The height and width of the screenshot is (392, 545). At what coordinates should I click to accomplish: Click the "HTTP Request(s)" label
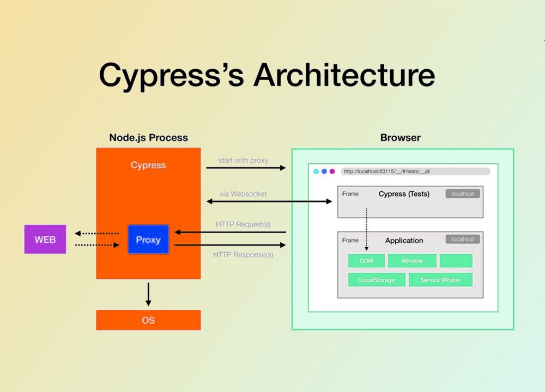(243, 224)
